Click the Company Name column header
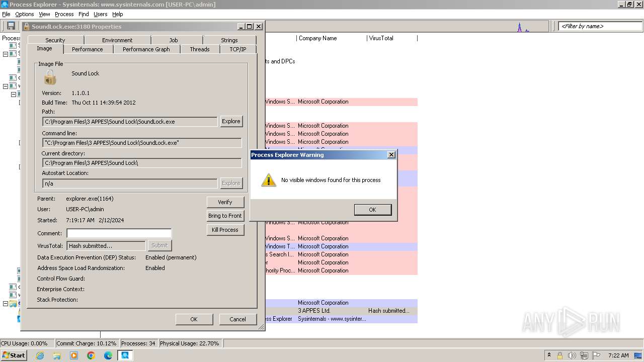The height and width of the screenshot is (362, 644). pos(331,38)
